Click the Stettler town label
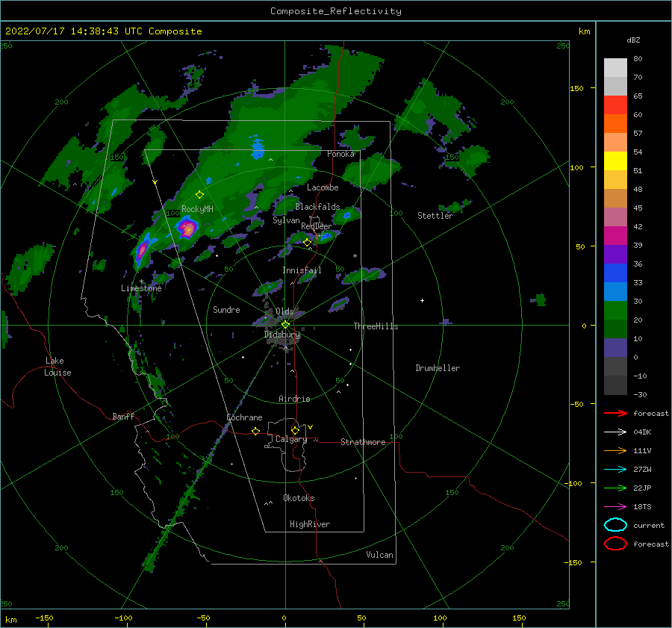Screen dimensions: 672x628 point(435,216)
